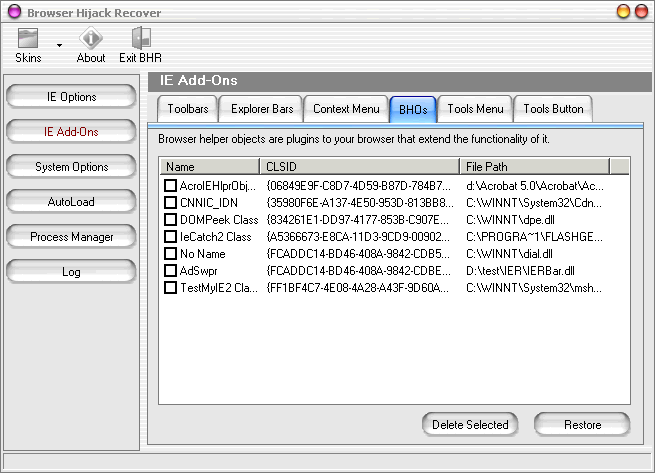Click the yellow minimize orb
The width and height of the screenshot is (655, 473).
pos(623,11)
